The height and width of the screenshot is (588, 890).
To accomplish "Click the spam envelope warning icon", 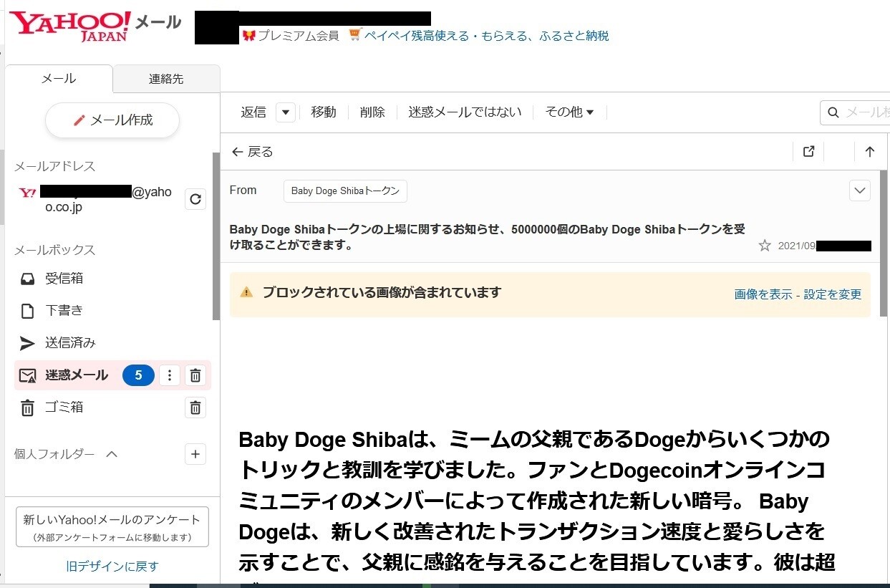I will [27, 376].
